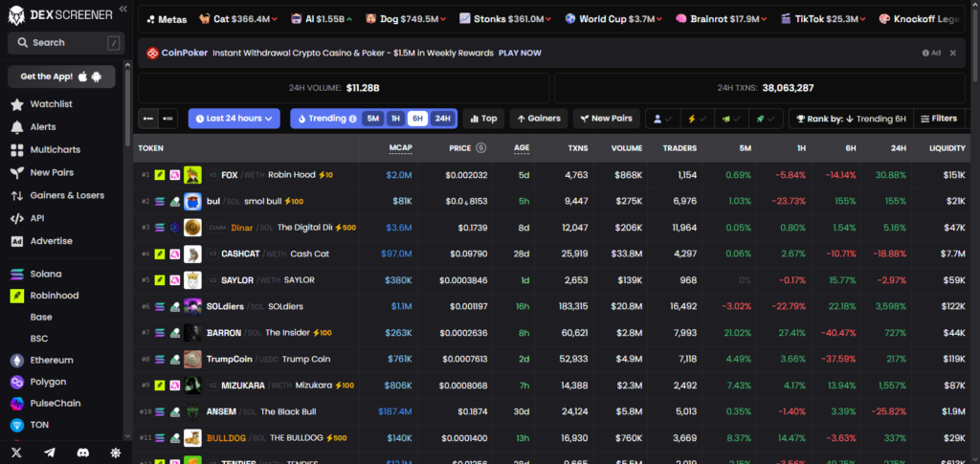Viewport: 980px width, 464px height.
Task: Click Trending info icon
Action: 352,119
